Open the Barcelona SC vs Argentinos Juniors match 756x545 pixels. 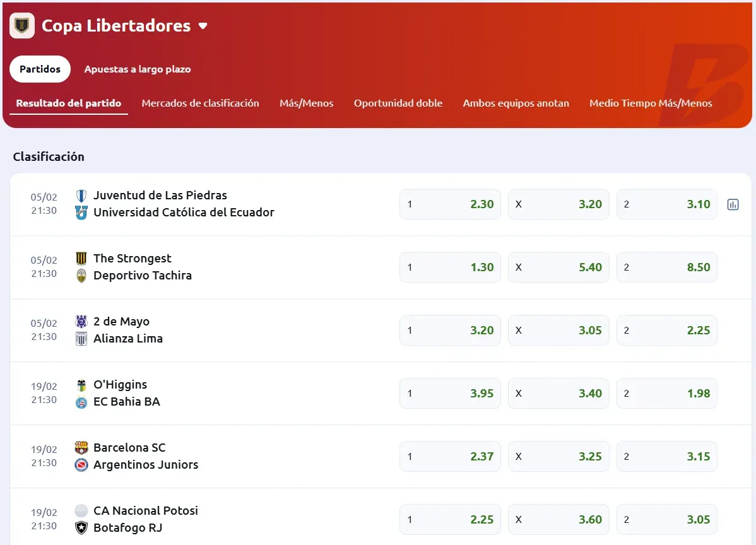pyautogui.click(x=145, y=456)
